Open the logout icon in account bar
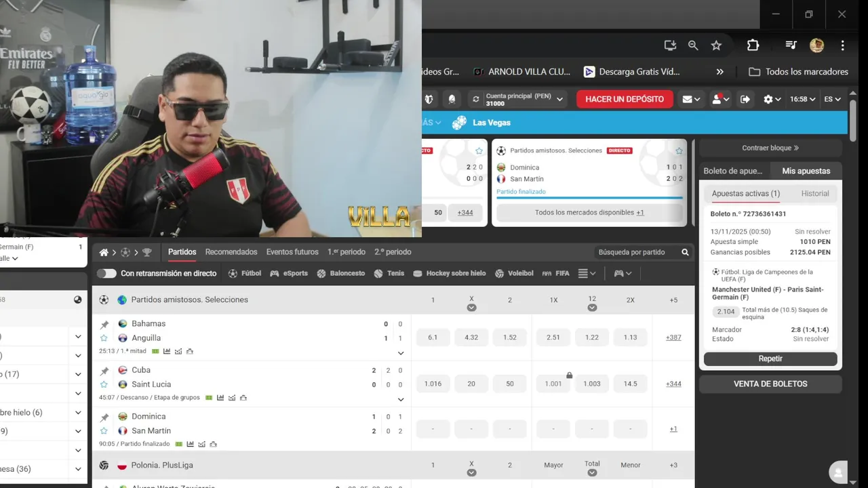868x488 pixels. point(745,99)
